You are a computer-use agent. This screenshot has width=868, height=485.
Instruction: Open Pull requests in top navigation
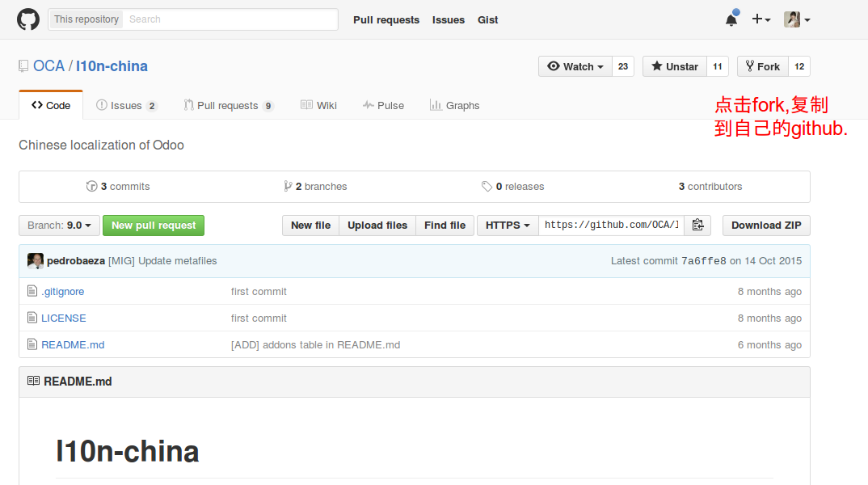tap(386, 20)
